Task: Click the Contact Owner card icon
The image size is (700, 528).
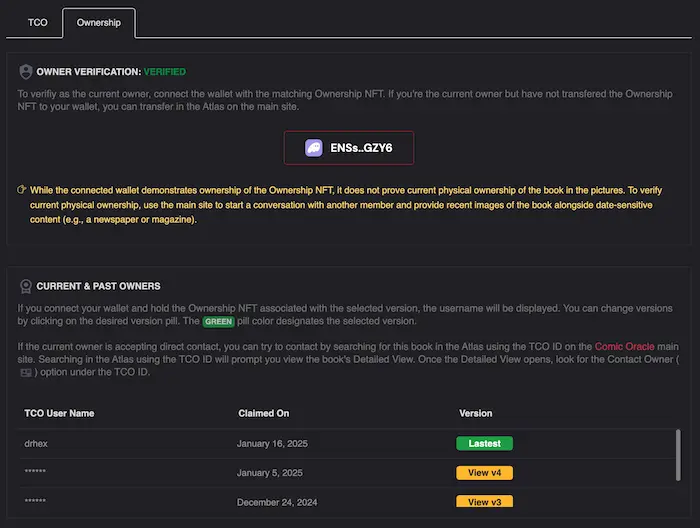Action: 26,372
